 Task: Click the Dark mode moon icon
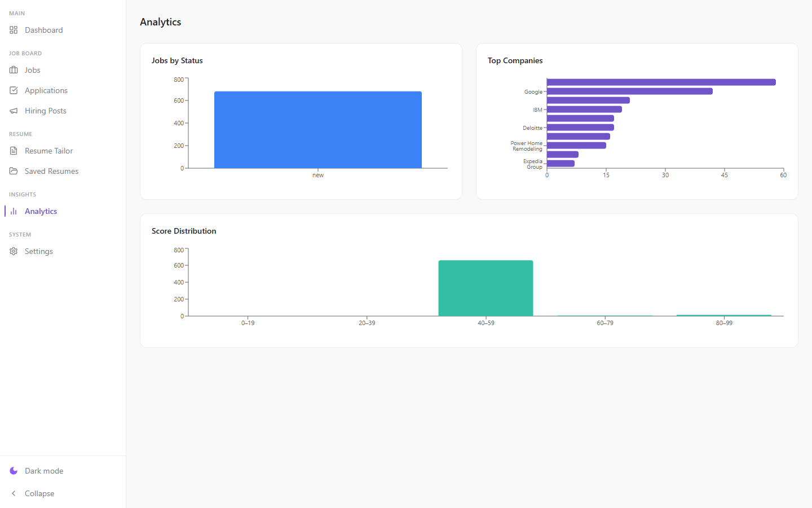pos(14,471)
